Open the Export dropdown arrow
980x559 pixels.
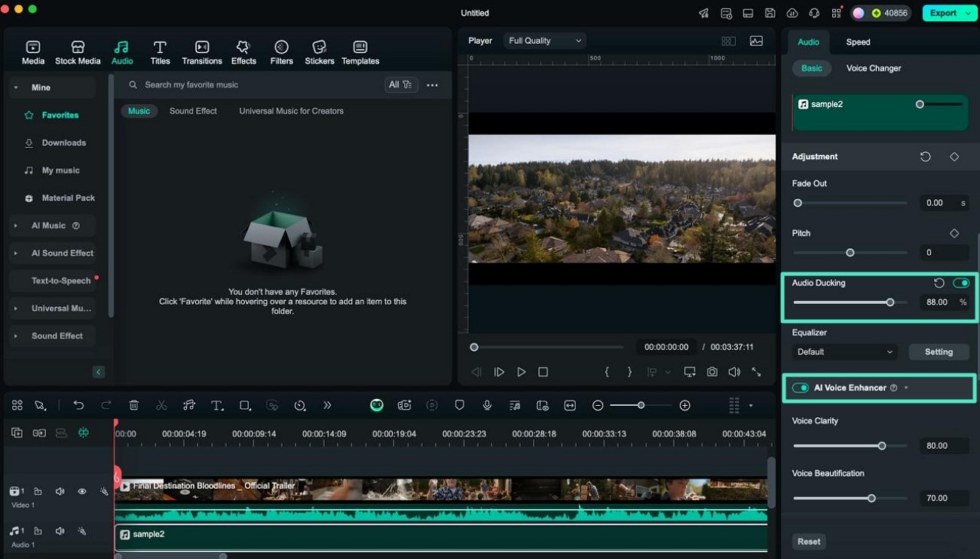pyautogui.click(x=967, y=13)
